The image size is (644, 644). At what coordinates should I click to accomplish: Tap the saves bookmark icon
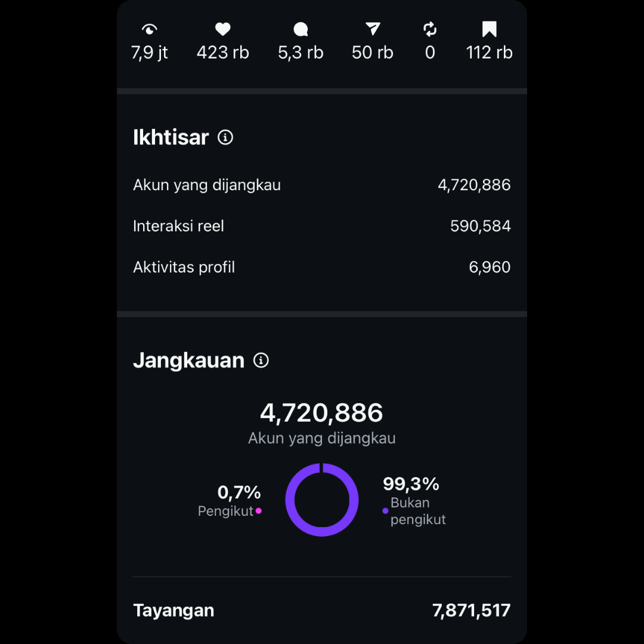pyautogui.click(x=489, y=29)
